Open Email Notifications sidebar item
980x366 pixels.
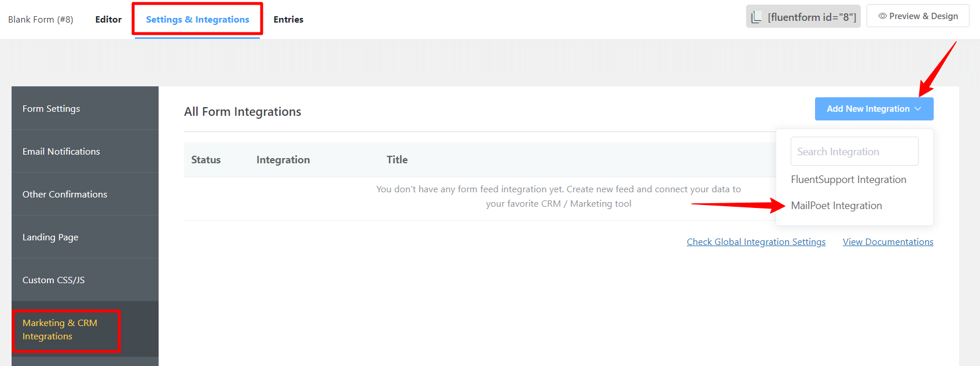coord(85,151)
